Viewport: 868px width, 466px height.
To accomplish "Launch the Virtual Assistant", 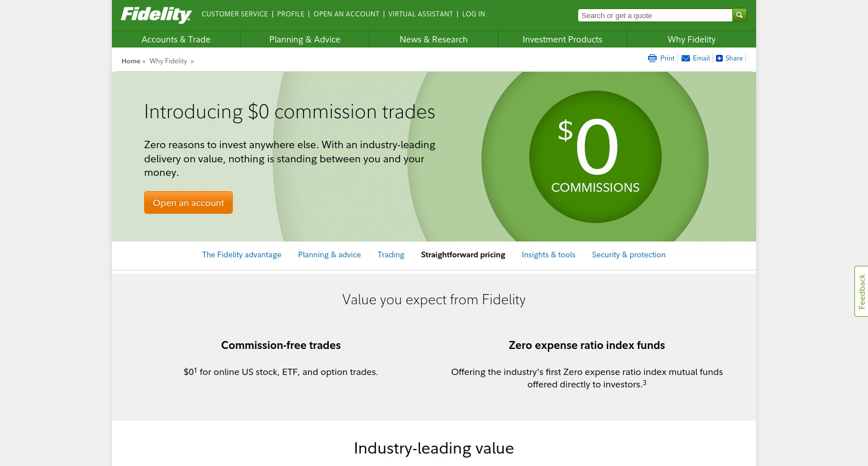I will coord(420,14).
